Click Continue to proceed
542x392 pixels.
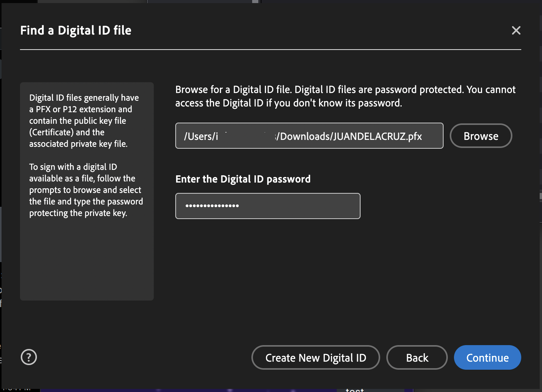487,357
